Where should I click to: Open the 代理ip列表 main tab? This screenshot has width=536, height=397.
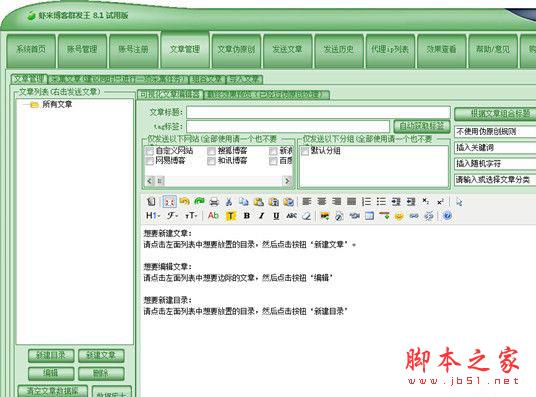(x=390, y=50)
